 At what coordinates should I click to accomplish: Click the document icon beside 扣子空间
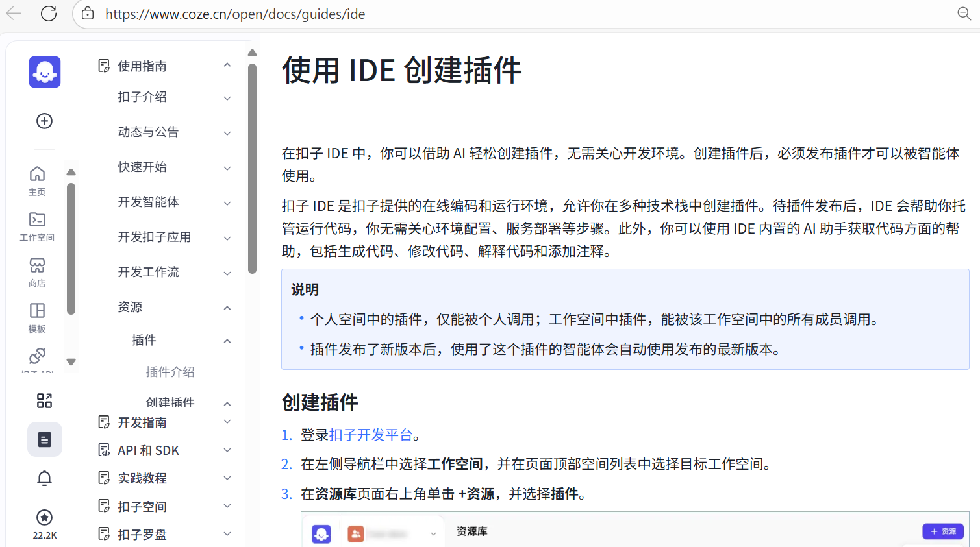(104, 505)
